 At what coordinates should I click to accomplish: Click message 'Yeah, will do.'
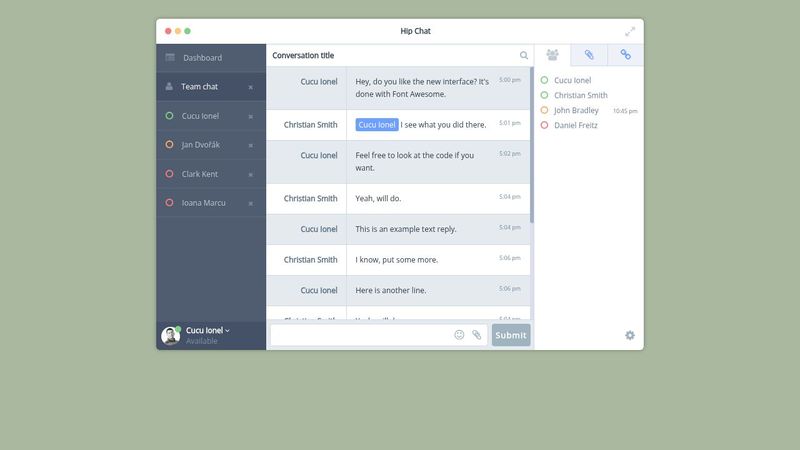click(x=378, y=198)
